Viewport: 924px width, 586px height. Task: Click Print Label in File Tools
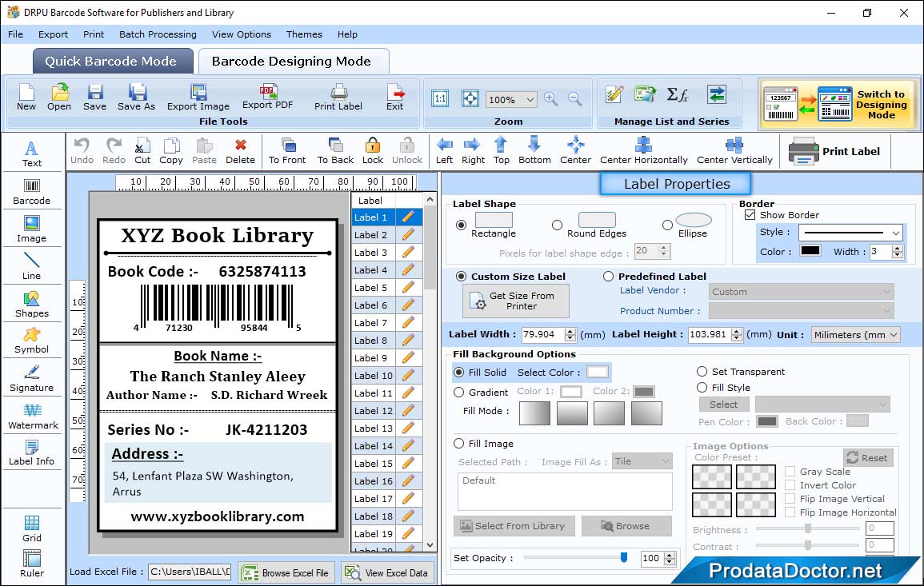[338, 98]
